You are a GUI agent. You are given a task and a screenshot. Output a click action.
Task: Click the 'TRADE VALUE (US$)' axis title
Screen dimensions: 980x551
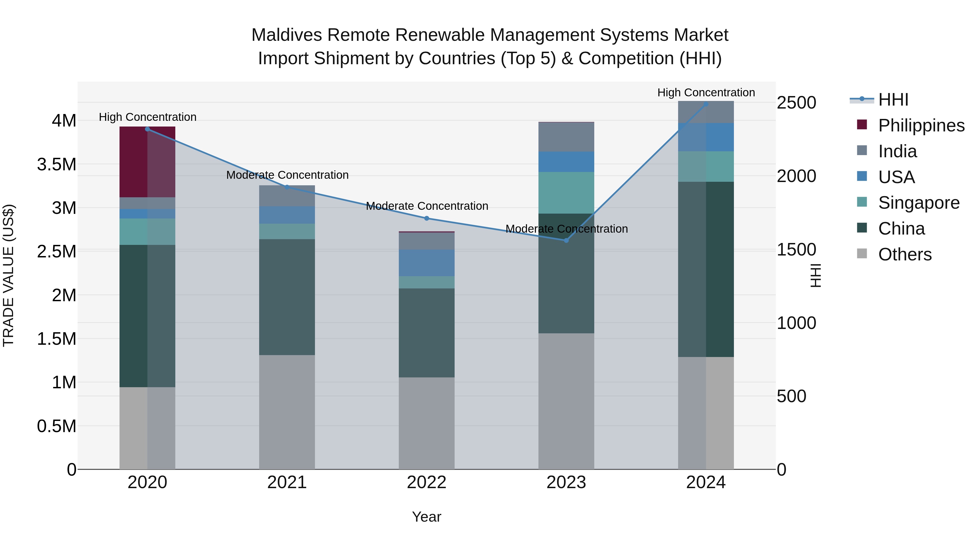click(x=8, y=275)
